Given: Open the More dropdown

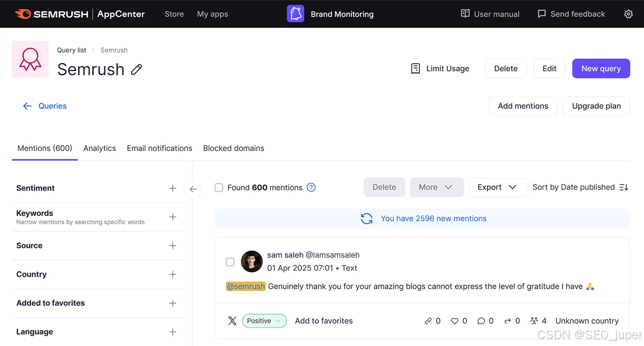Looking at the screenshot, I should (437, 187).
